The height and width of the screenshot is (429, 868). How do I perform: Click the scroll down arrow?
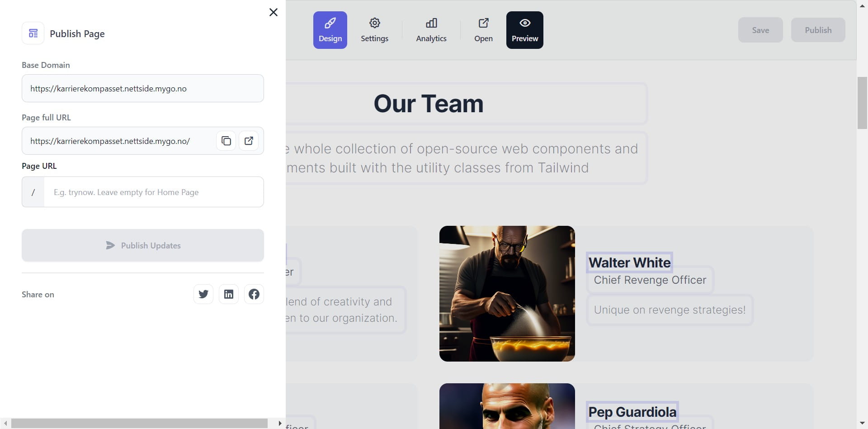click(x=862, y=424)
